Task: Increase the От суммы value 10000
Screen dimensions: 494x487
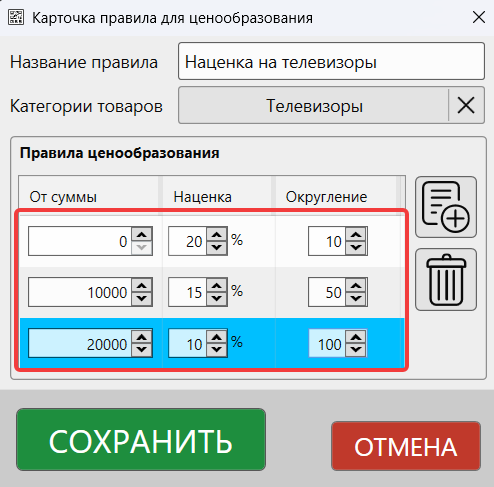Action: pos(142,285)
